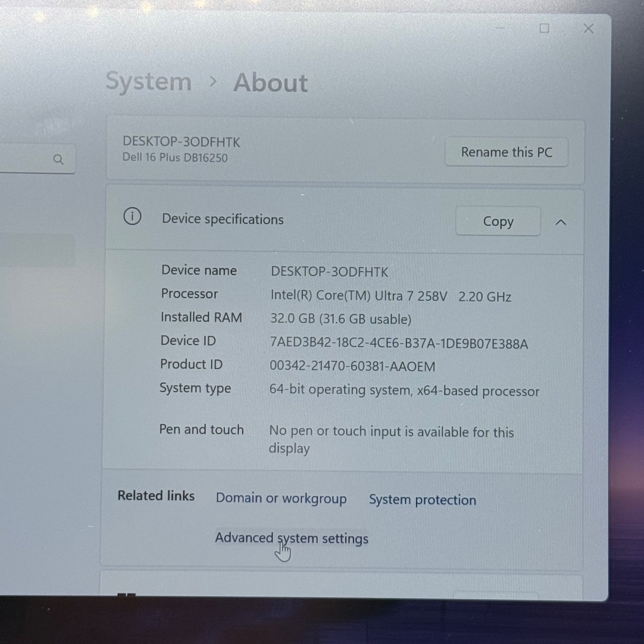
Task: Click the Product ID value 00342-21470-60381-AAOEM
Action: coord(352,366)
